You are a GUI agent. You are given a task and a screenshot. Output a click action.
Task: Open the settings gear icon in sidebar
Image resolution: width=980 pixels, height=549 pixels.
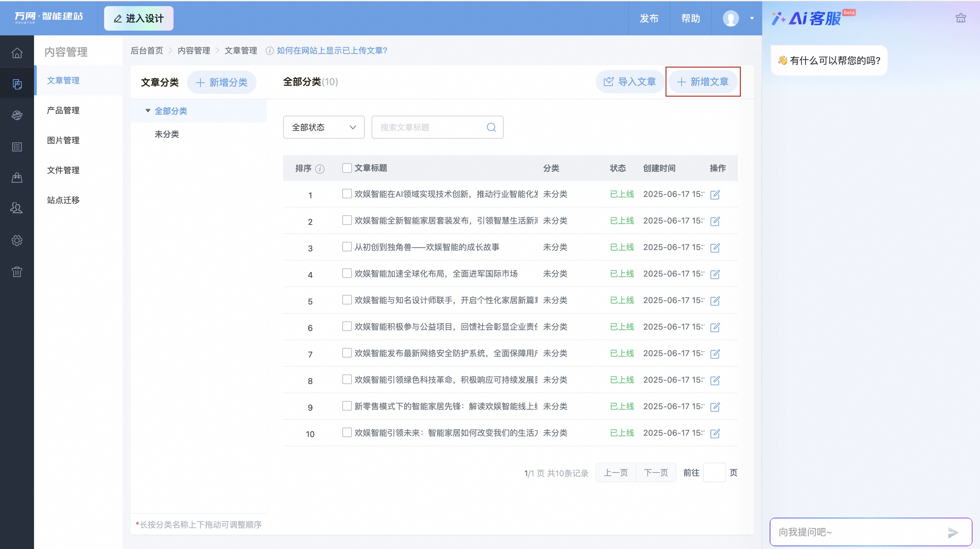point(17,240)
